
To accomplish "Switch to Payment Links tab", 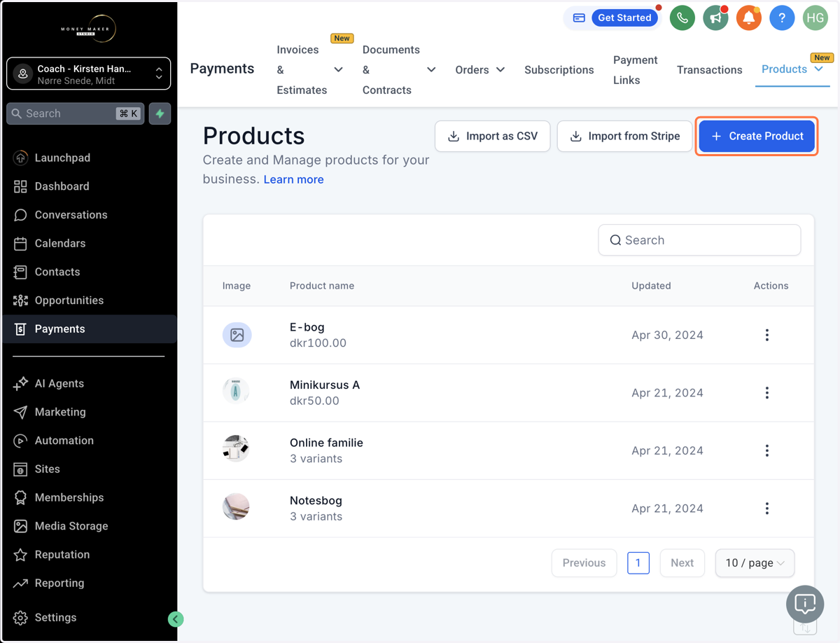I will 636,70.
